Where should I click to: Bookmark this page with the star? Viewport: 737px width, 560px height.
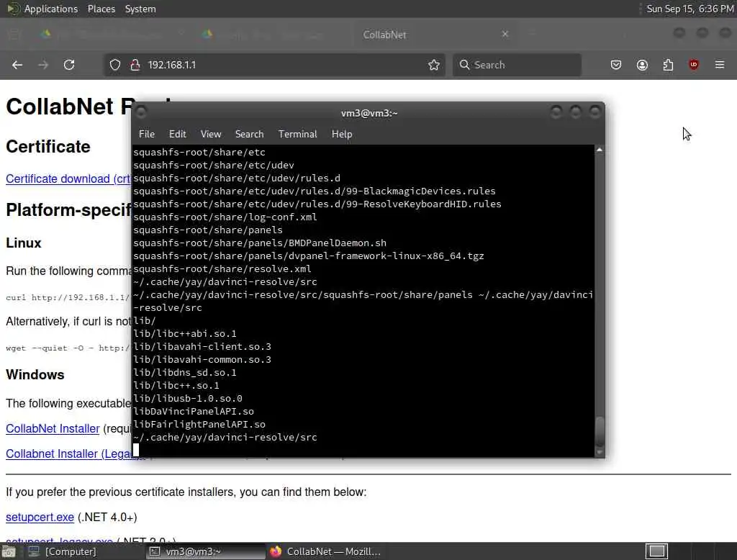point(434,65)
